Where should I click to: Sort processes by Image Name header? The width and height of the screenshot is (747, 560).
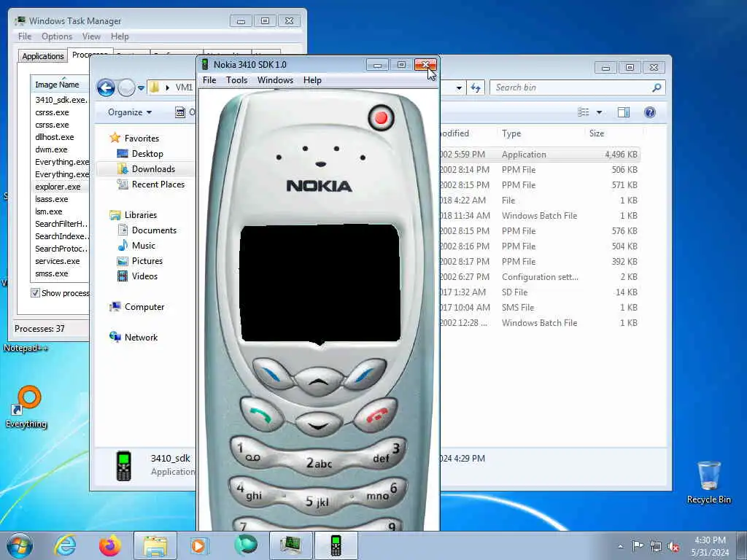(60, 85)
